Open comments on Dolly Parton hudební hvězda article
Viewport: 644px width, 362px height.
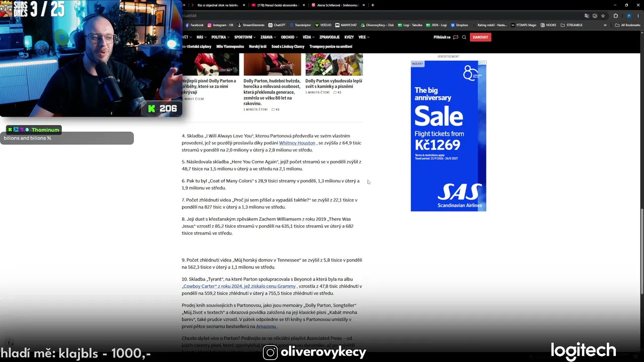[x=275, y=109]
